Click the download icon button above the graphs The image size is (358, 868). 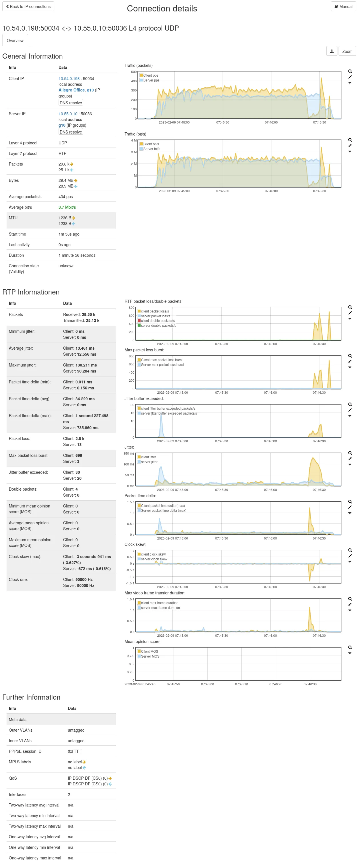click(331, 51)
